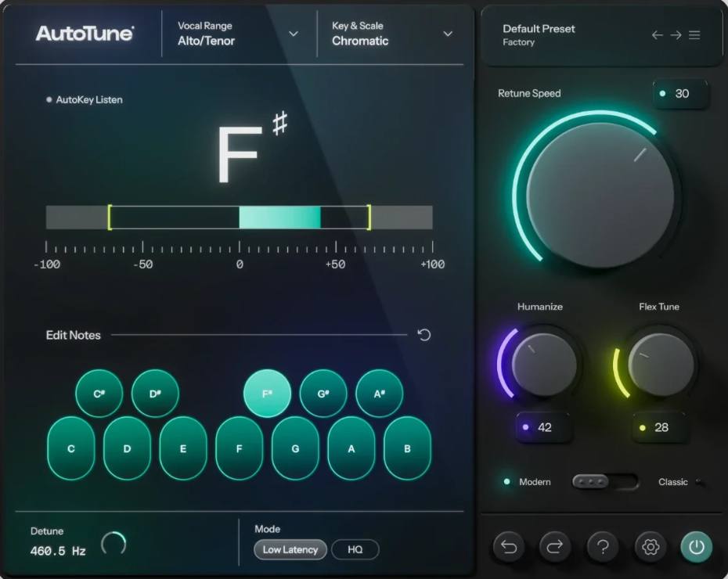The width and height of the screenshot is (728, 579).
Task: Click the Retune Speed value 30
Action: [x=681, y=94]
